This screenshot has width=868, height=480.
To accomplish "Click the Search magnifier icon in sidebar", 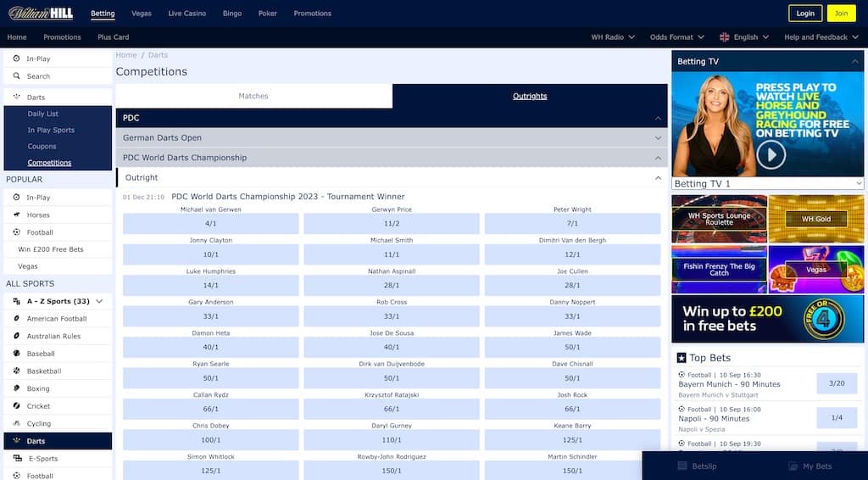I will (17, 75).
